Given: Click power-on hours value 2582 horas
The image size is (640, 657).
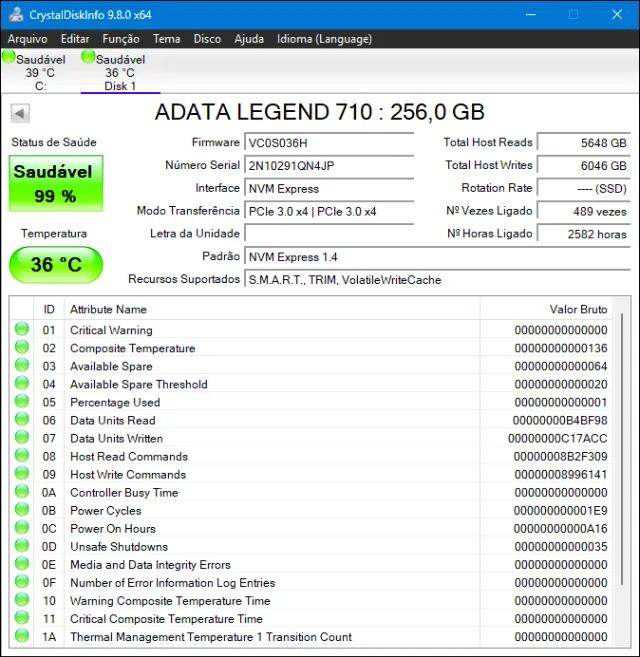Looking at the screenshot, I should (583, 234).
